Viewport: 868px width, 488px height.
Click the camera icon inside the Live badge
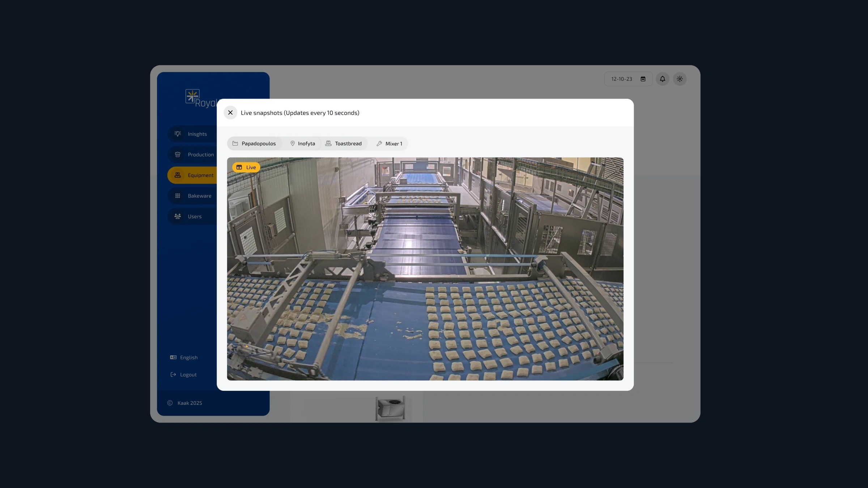coord(239,167)
